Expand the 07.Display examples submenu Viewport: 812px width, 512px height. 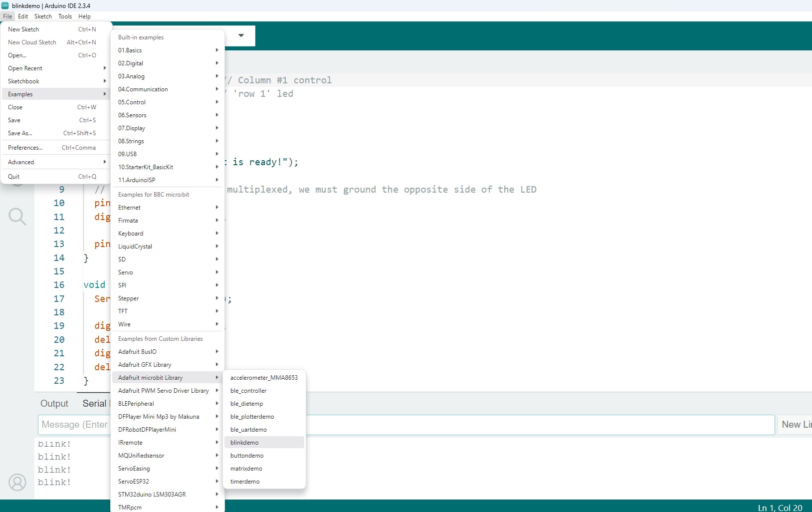(168, 128)
